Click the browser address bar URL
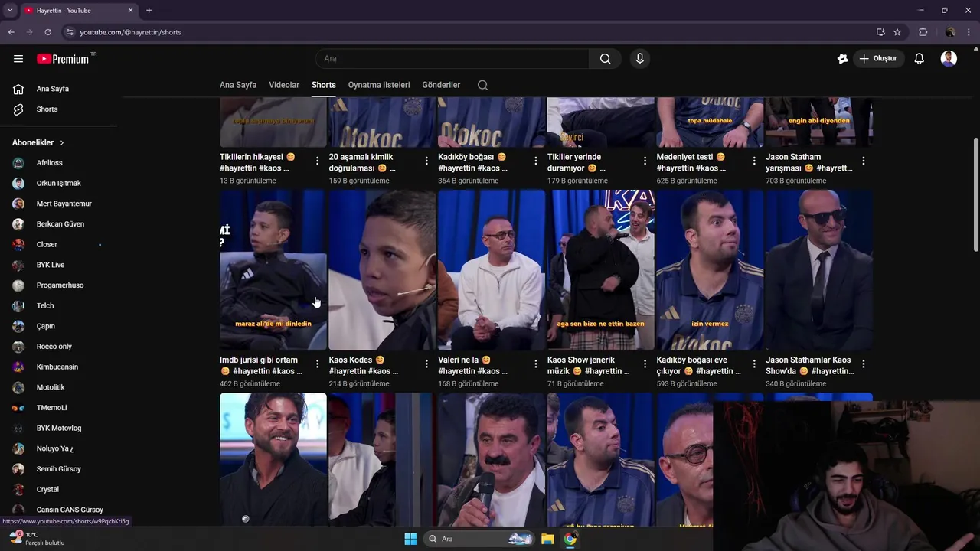This screenshot has width=980, height=551. (131, 32)
